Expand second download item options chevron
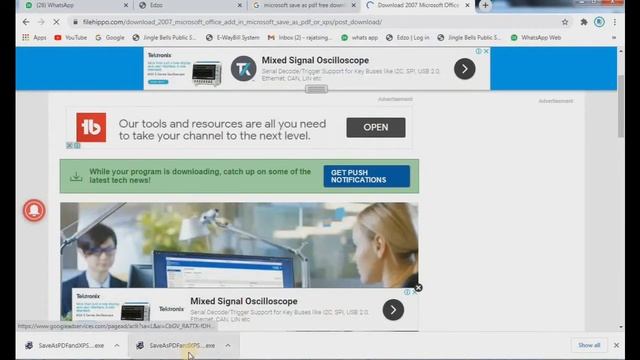This screenshot has width=640, height=360. point(228,346)
